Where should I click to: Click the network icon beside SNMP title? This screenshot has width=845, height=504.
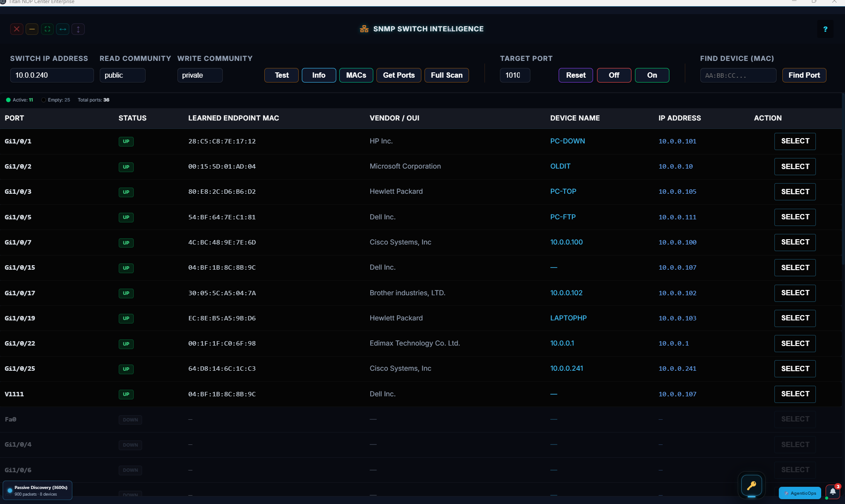(364, 29)
